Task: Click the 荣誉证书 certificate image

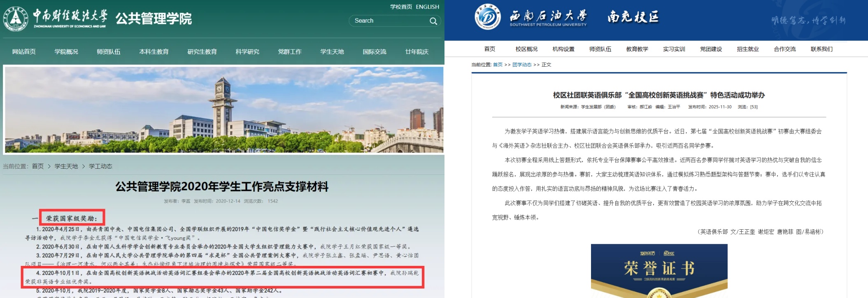Action: coord(659,271)
